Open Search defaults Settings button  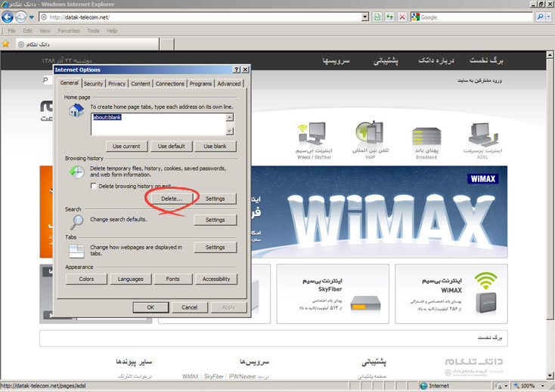[215, 220]
